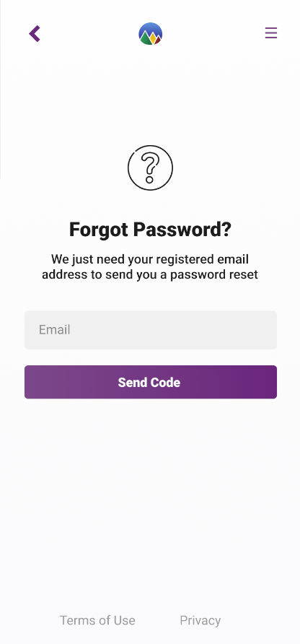The width and height of the screenshot is (300, 644).
Task: Click the circled question mark icon
Action: point(150,167)
